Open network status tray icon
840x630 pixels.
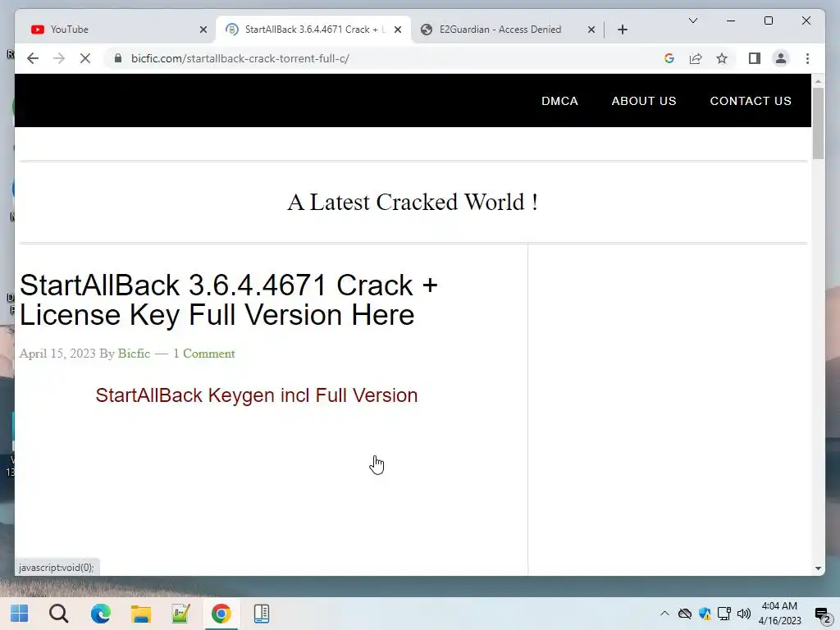pyautogui.click(x=724, y=614)
